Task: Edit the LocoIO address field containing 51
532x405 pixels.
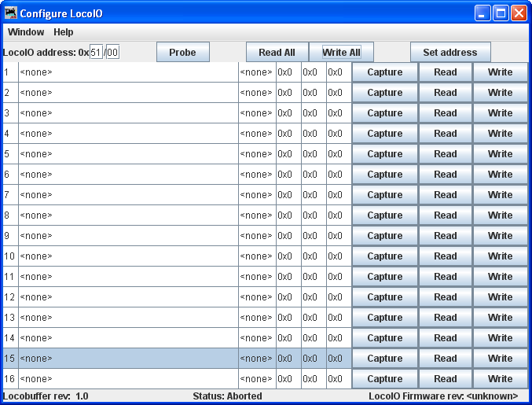Action: (97, 53)
